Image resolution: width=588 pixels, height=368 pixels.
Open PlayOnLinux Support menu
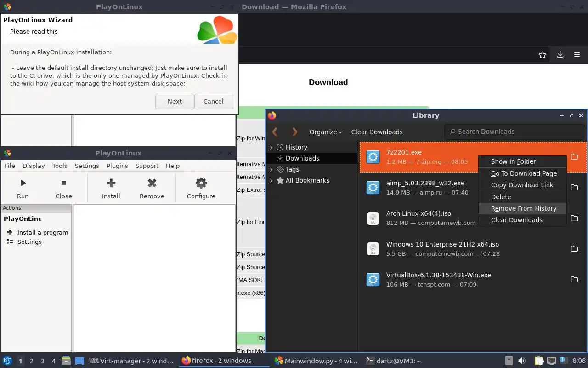[147, 166]
